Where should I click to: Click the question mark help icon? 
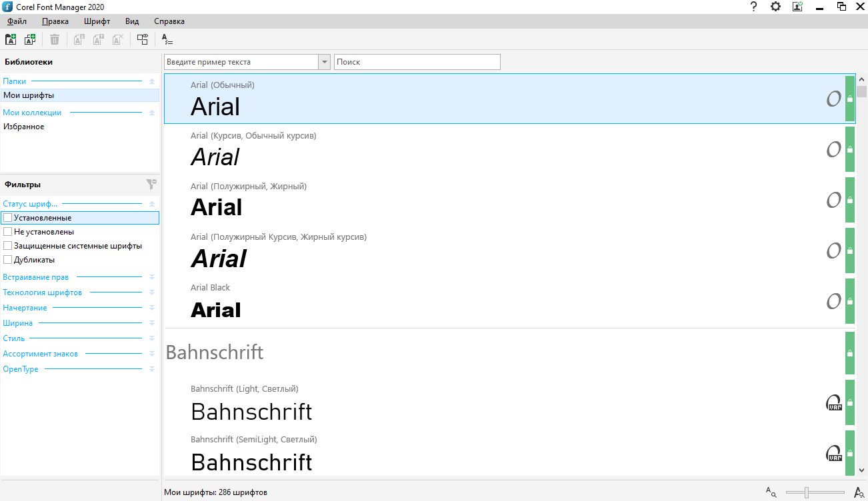point(754,7)
